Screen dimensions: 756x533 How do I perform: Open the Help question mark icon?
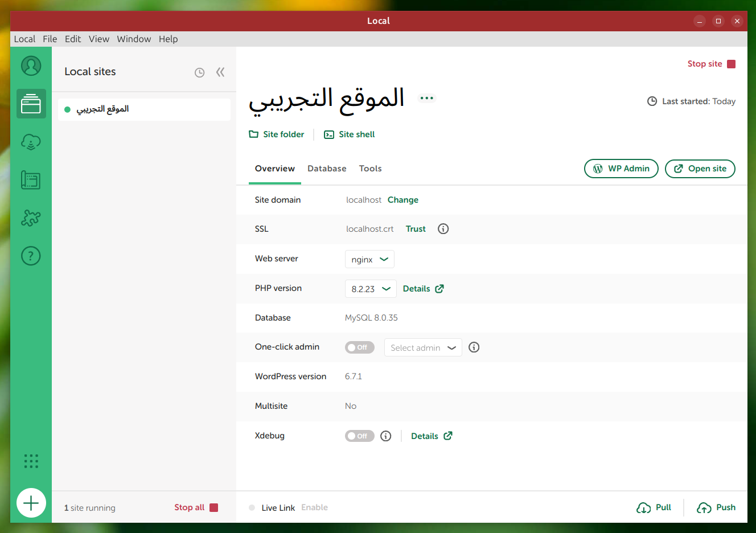(31, 256)
